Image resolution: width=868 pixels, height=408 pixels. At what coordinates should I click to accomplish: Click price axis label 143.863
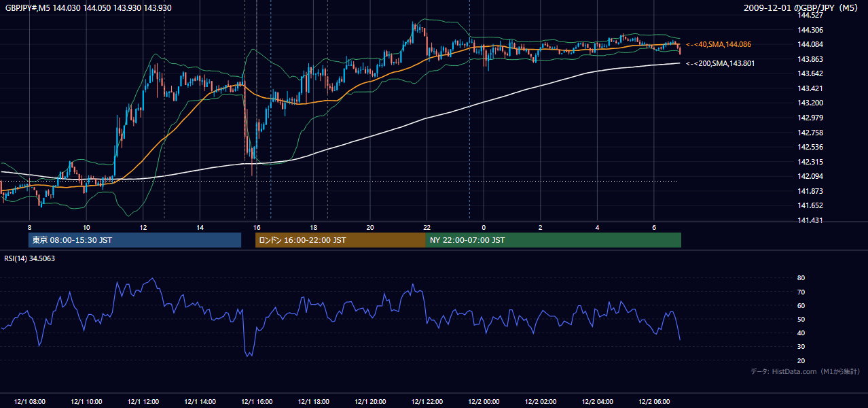pyautogui.click(x=810, y=59)
